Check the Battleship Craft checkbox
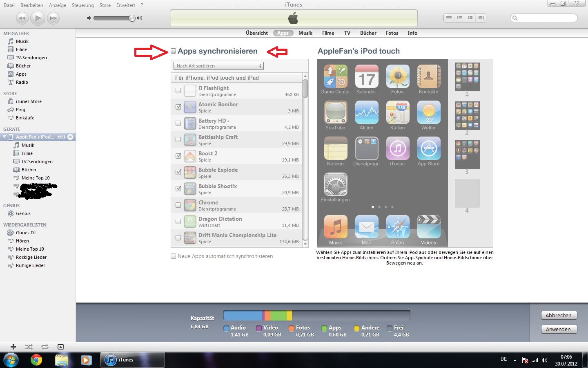The width and height of the screenshot is (588, 368). 178,139
